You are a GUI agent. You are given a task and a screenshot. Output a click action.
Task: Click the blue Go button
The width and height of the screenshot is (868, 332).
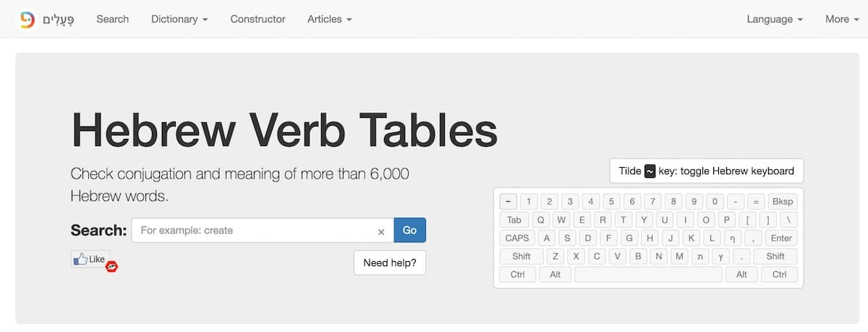pyautogui.click(x=410, y=230)
